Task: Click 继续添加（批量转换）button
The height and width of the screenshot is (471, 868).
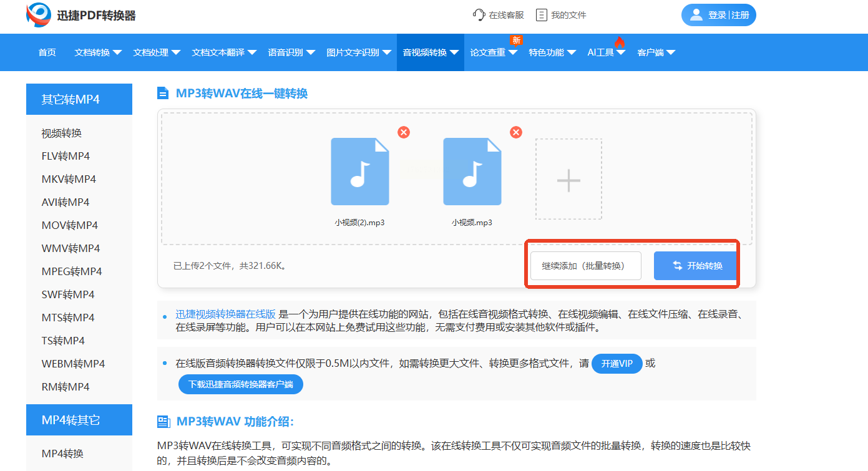Action: 585,266
